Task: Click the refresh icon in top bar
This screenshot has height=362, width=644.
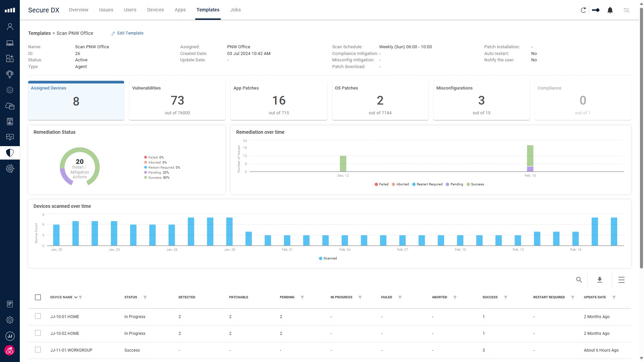Action: click(x=583, y=10)
